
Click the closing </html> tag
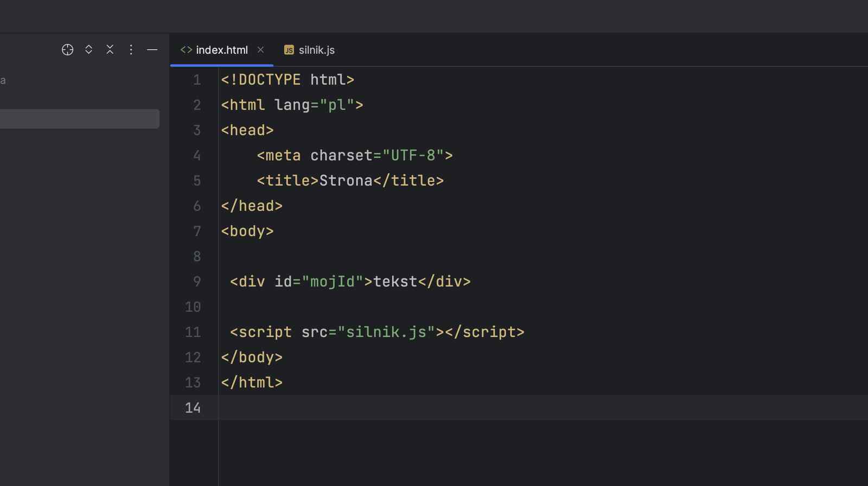[252, 382]
